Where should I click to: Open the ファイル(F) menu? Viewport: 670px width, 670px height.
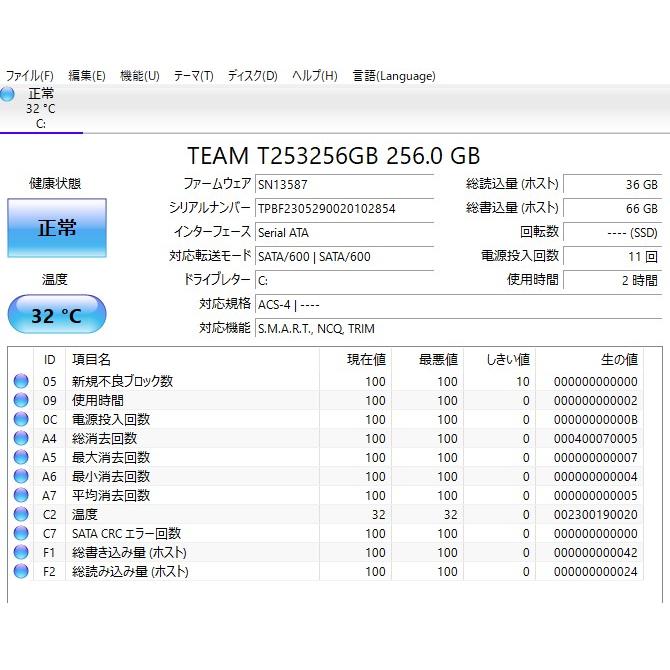click(x=29, y=76)
